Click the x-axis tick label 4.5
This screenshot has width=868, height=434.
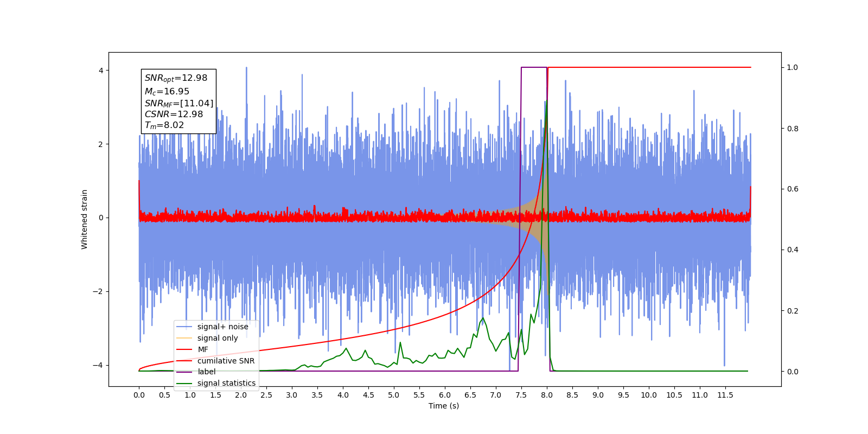click(x=368, y=395)
